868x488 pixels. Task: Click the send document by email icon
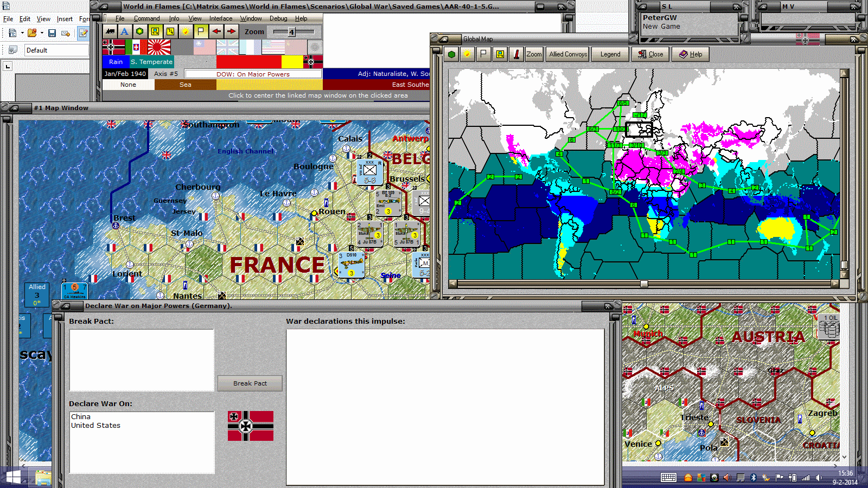coord(66,33)
